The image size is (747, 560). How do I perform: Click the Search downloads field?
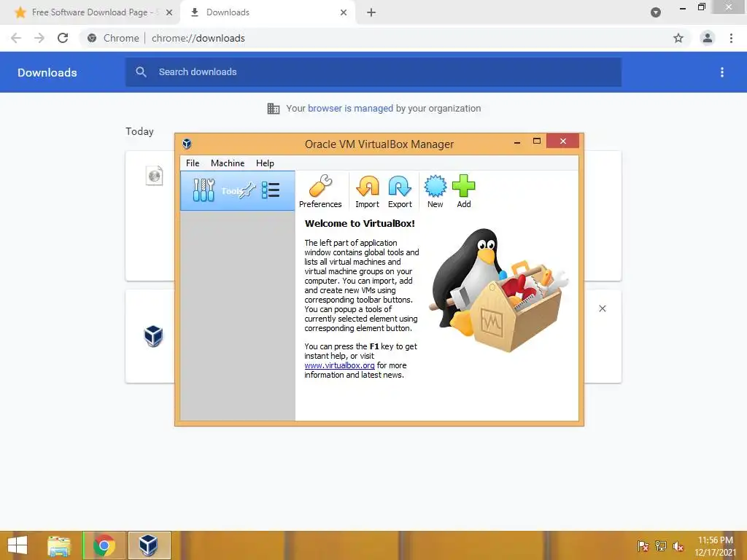373,72
